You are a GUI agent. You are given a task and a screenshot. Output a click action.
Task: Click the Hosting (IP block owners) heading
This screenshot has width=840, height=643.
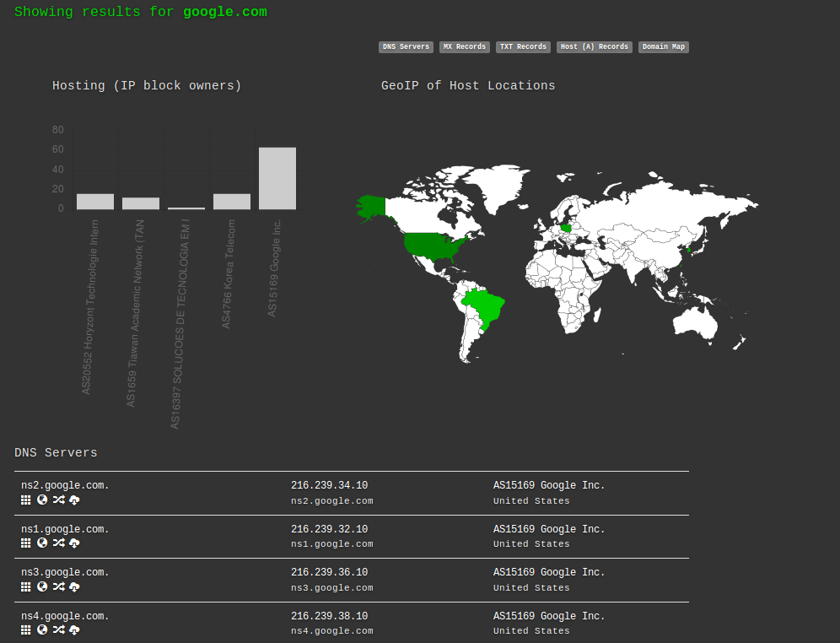point(147,86)
